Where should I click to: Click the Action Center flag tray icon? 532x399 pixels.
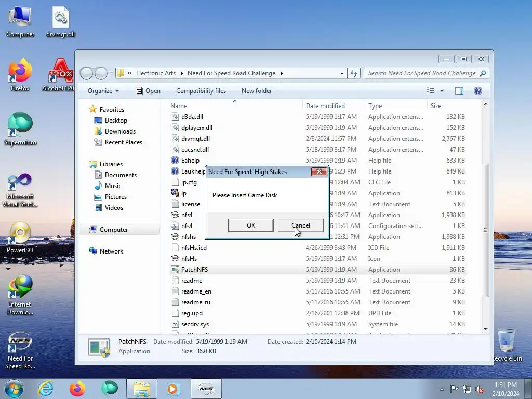454,389
